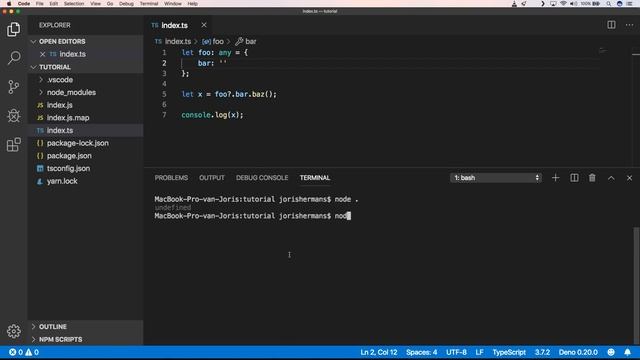Open index.js.map in the file tree
This screenshot has width=640, height=360.
click(68, 118)
